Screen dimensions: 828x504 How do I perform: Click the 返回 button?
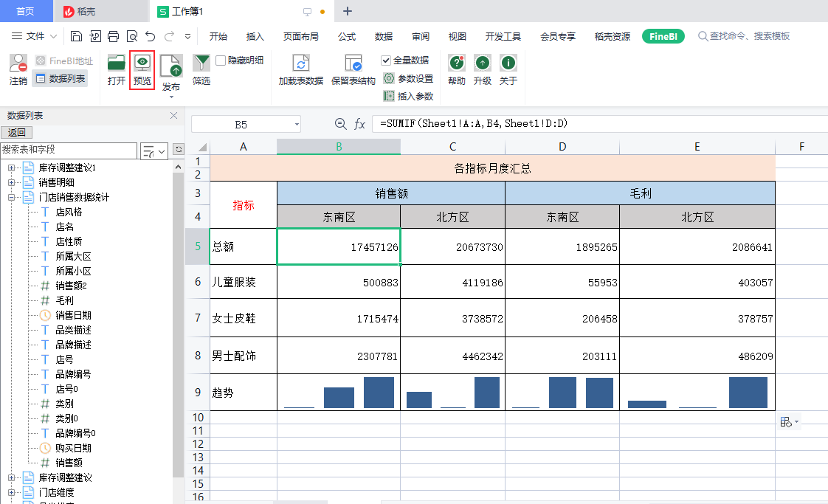point(17,133)
